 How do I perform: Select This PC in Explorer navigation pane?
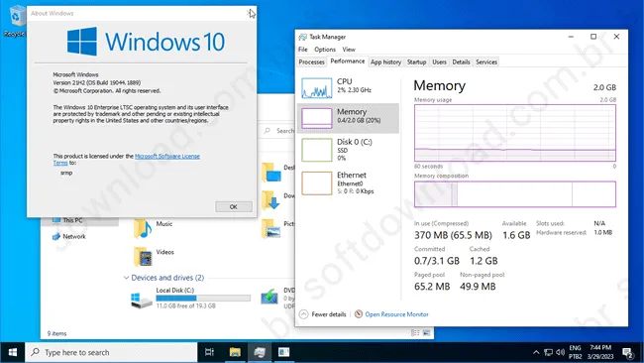tap(72, 221)
